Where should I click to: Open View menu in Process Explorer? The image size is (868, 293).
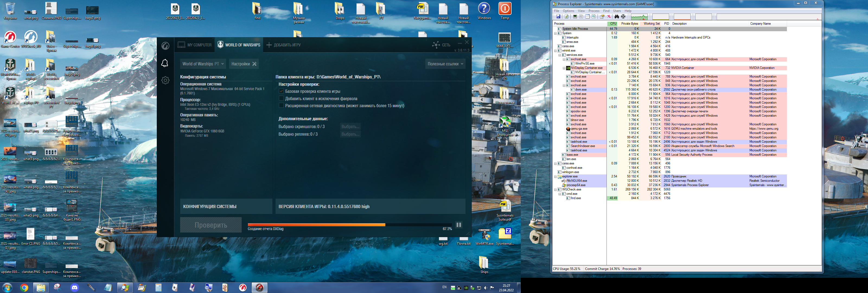[x=581, y=11]
